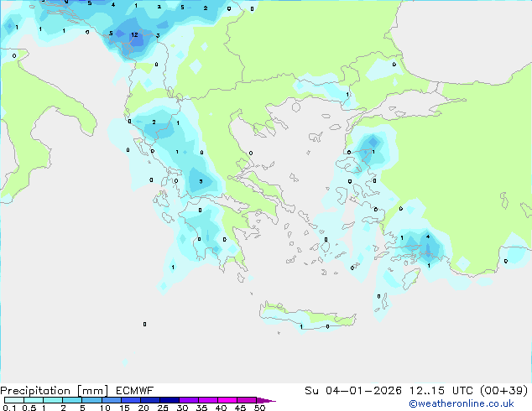Click the 45–50 mm legend color swatch

[247, 400]
